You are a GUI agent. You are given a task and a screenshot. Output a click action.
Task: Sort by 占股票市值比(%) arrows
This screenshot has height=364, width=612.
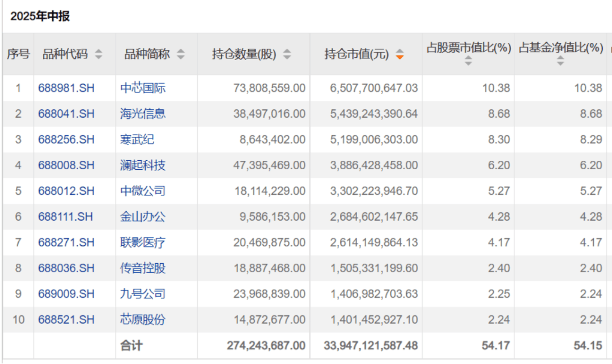point(468,61)
